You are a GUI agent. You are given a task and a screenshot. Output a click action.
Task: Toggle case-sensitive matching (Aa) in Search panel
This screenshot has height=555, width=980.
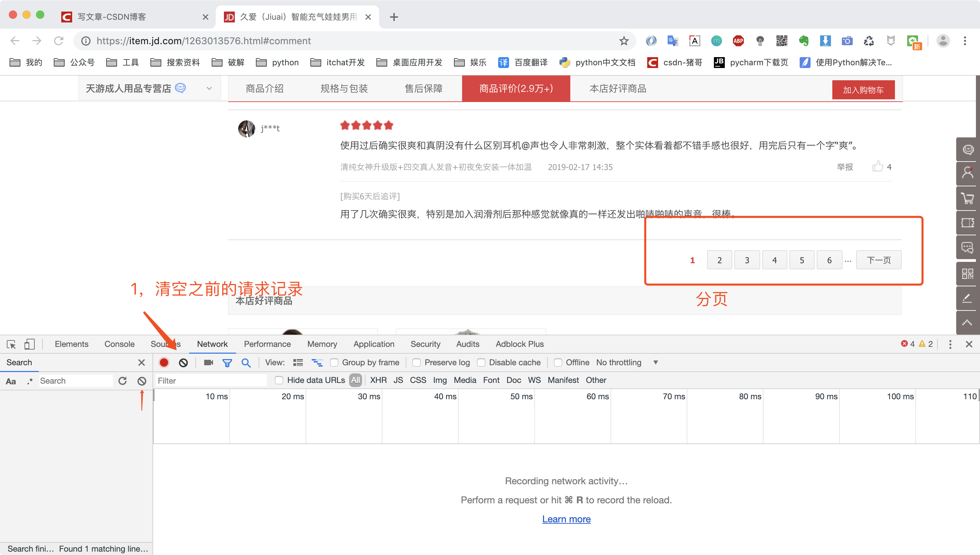click(11, 381)
